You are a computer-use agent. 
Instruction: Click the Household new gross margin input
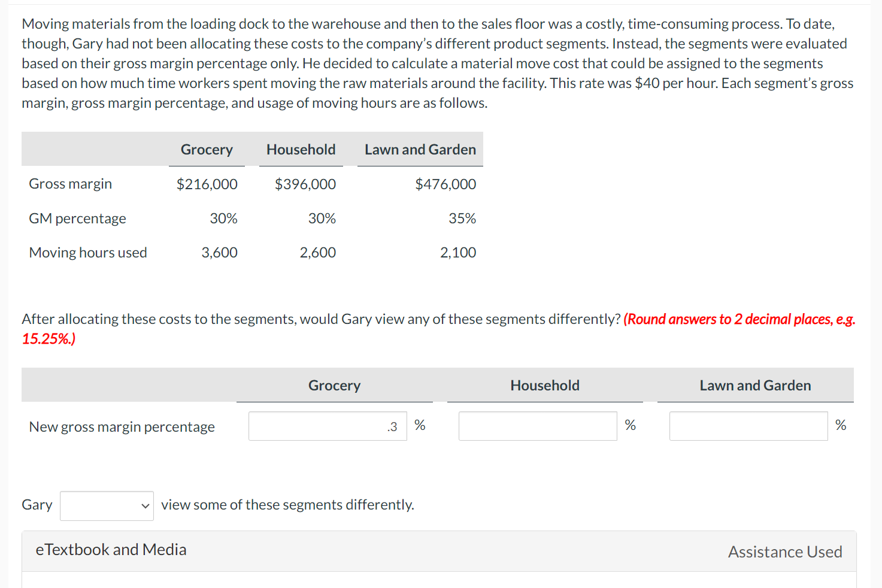tap(538, 426)
